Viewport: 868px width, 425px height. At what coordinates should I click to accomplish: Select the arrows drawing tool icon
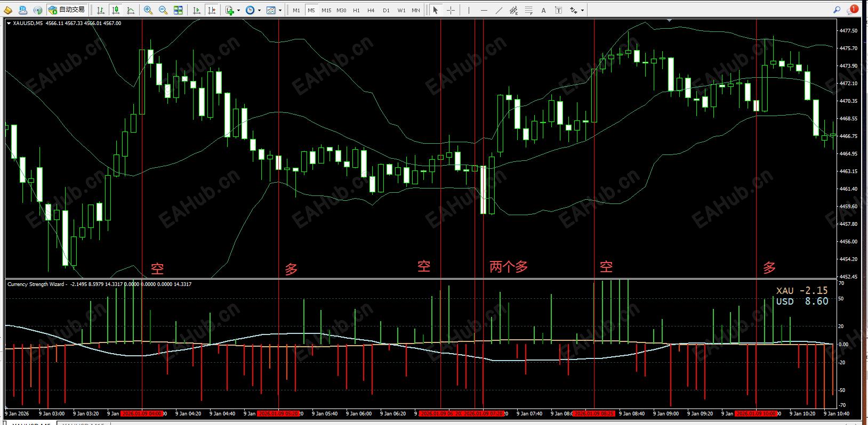point(574,10)
